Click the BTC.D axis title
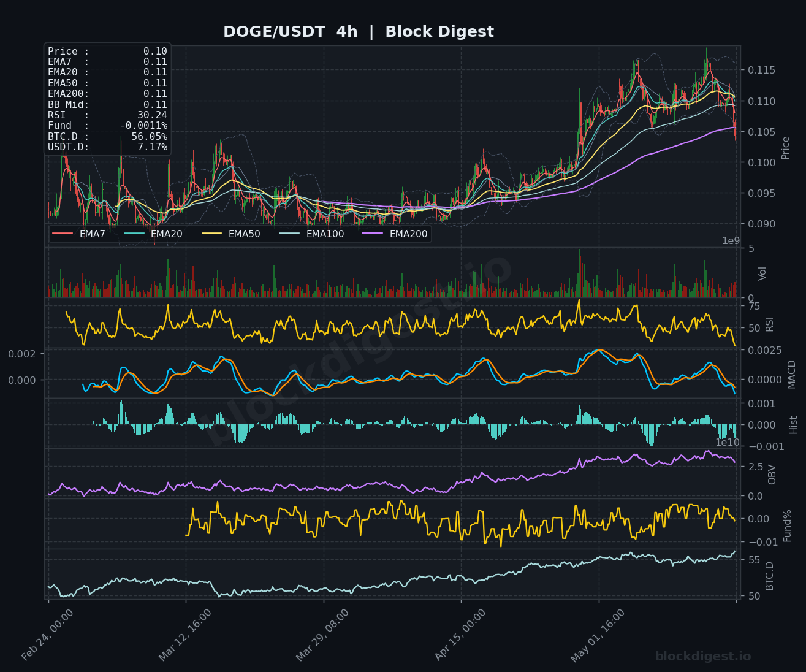The width and height of the screenshot is (806, 672). click(769, 576)
